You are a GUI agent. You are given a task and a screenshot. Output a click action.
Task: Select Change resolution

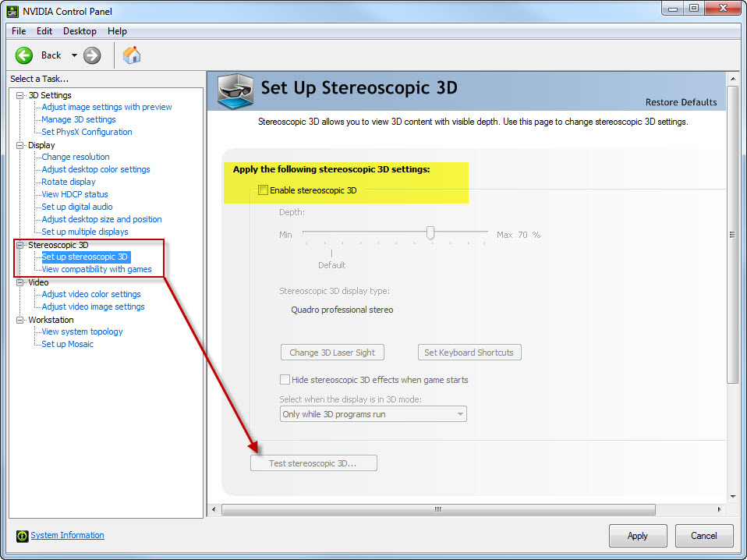tap(76, 157)
